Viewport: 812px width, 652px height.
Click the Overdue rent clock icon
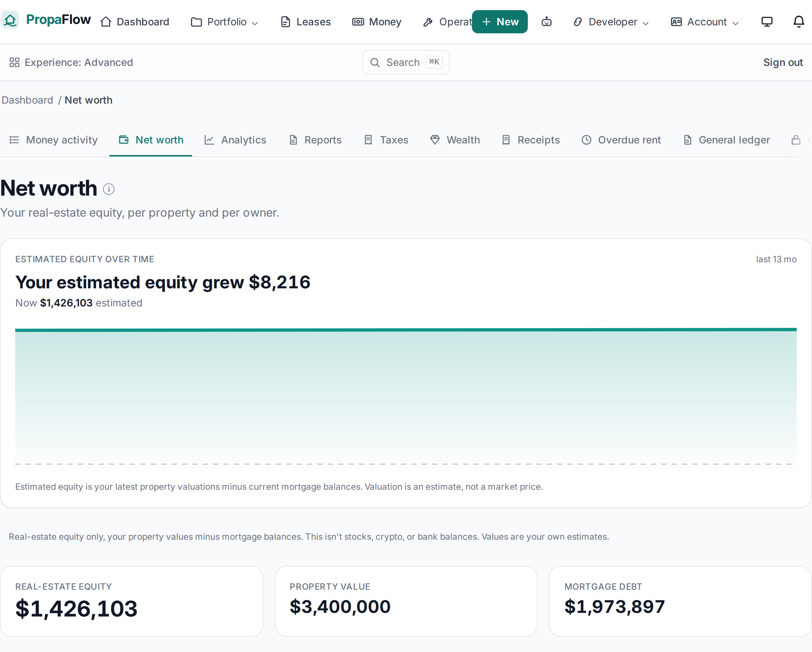coord(587,140)
